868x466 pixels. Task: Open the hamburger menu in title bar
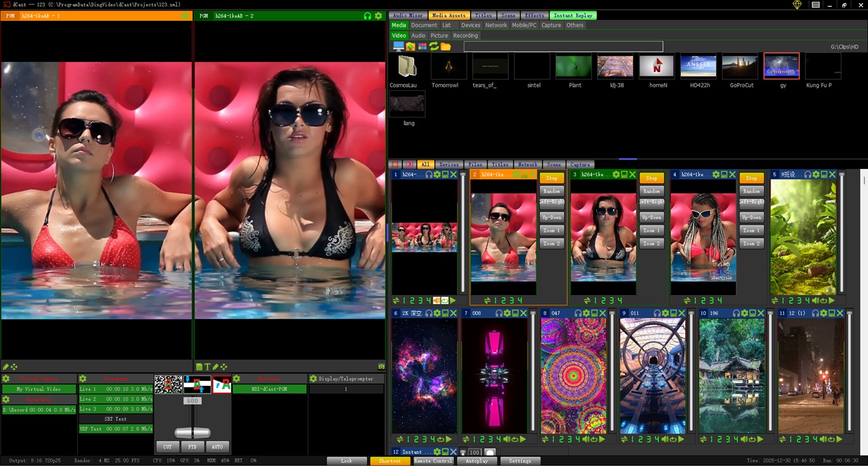coord(816,5)
